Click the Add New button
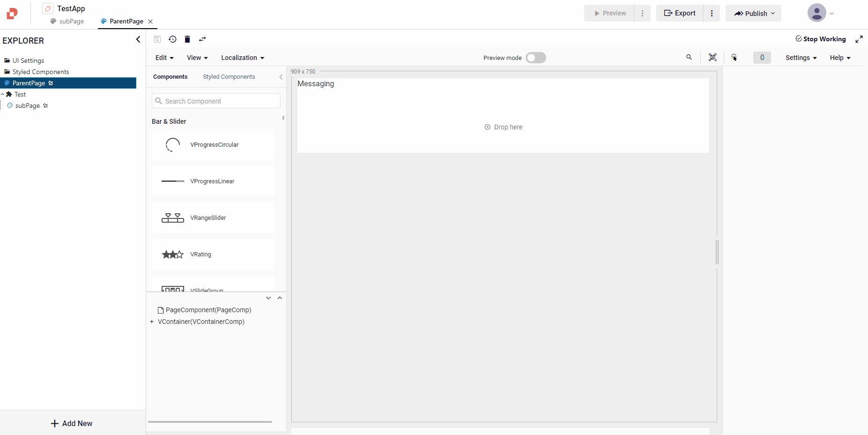Image resolution: width=868 pixels, height=435 pixels. pyautogui.click(x=72, y=423)
